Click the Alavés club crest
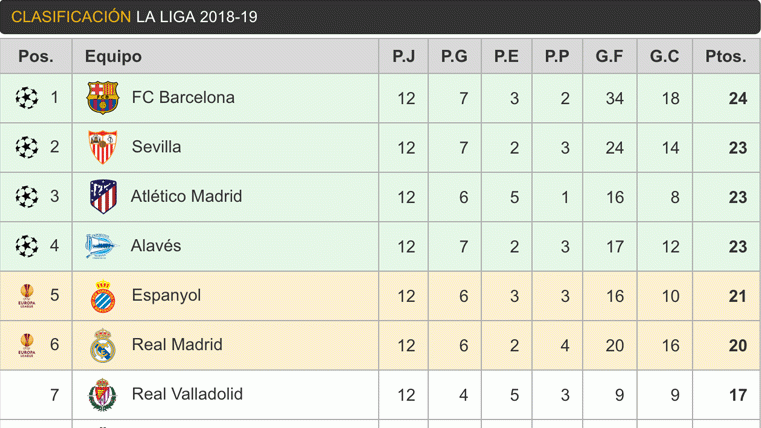Image resolution: width=761 pixels, height=428 pixels. click(102, 246)
